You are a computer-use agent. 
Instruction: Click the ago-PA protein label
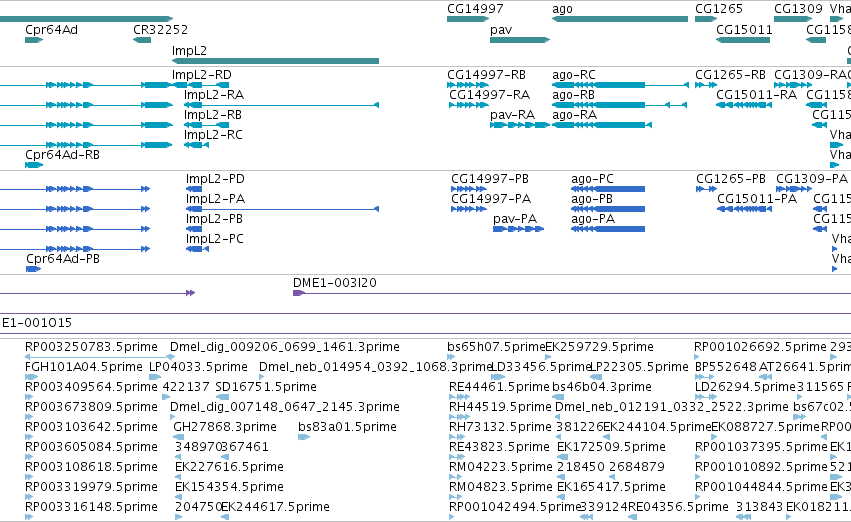[x=593, y=219]
